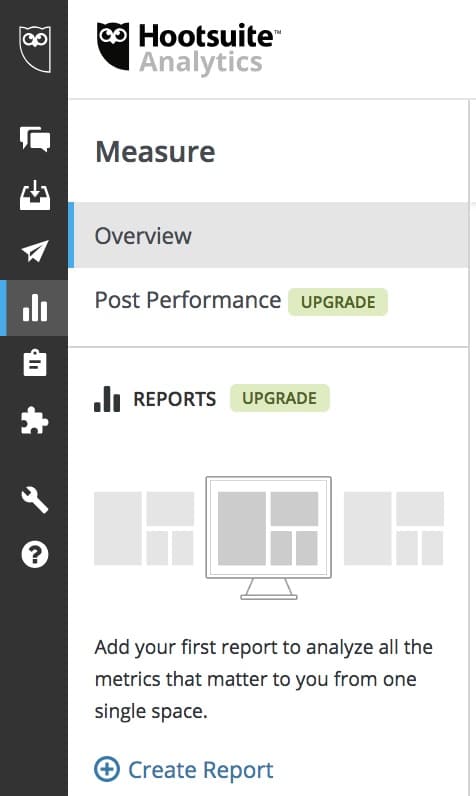476x796 pixels.
Task: Open the Inbox tray icon
Action: click(35, 195)
